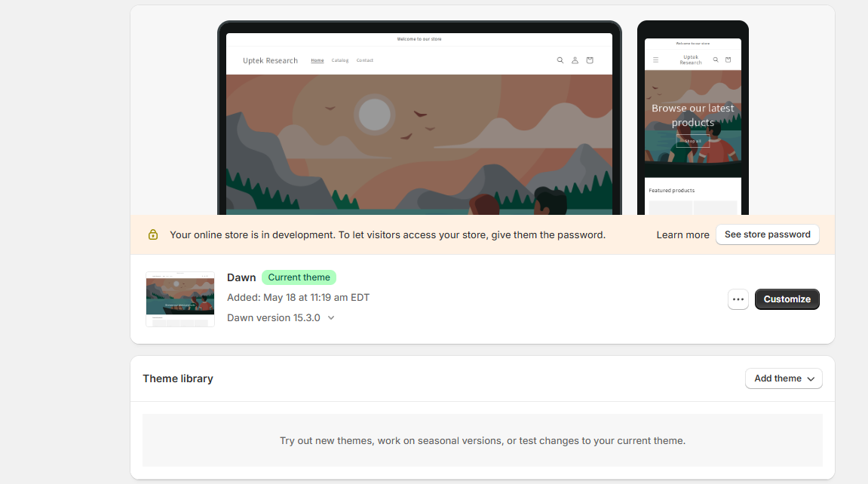Click Shop all button in mobile preview

(692, 141)
